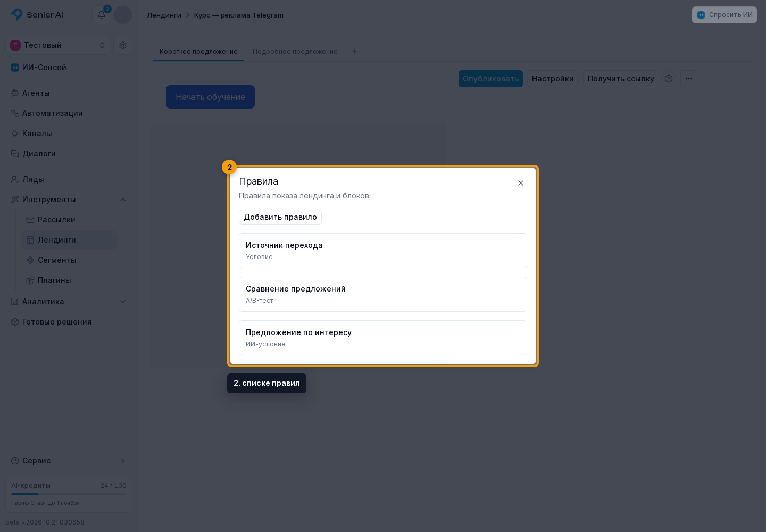766x532 pixels.
Task: Click the Senler AI logo
Action: point(37,15)
